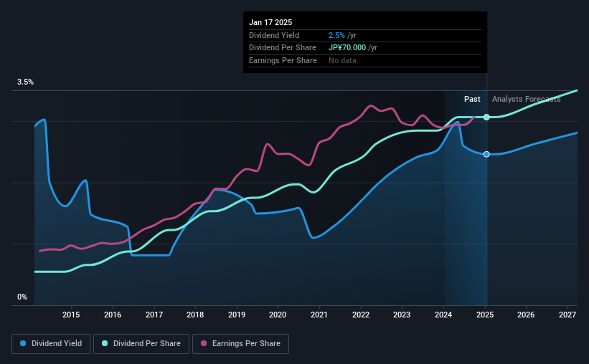Viewport: 589px width, 364px height.
Task: Click the 3.5% y-axis label
Action: [x=25, y=82]
